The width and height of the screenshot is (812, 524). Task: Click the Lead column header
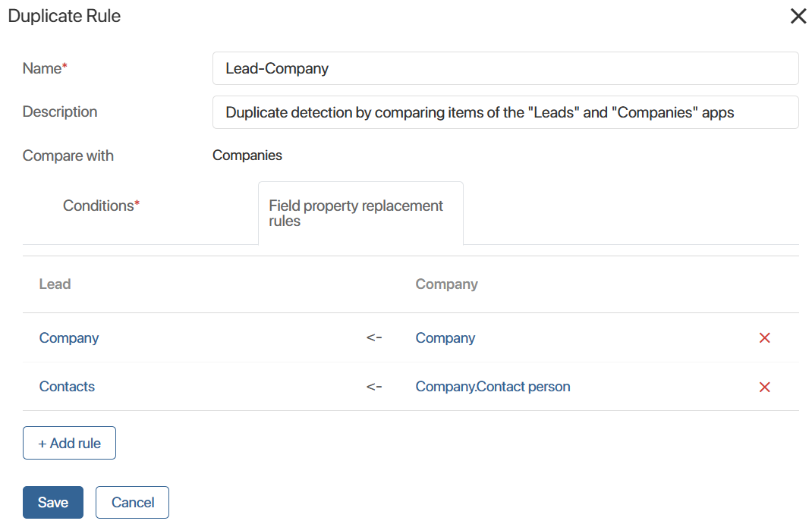pos(54,284)
